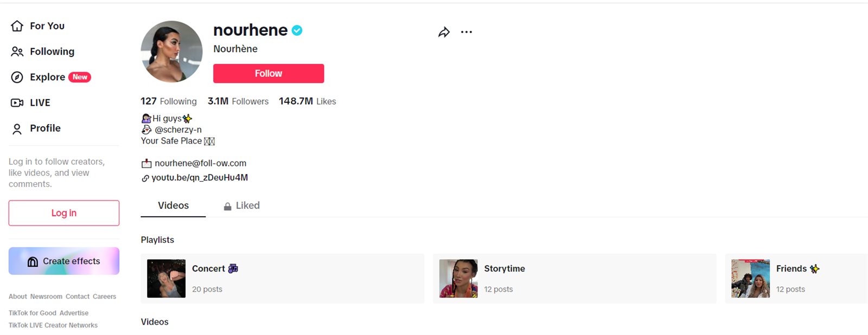This screenshot has width=868, height=335.
Task: Click the share arrow icon
Action: (x=444, y=33)
